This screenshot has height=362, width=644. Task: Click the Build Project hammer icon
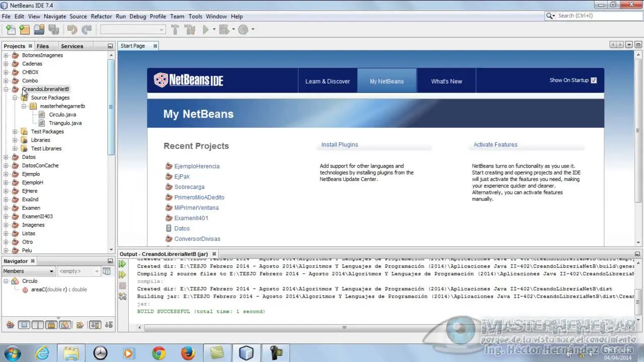[175, 30]
